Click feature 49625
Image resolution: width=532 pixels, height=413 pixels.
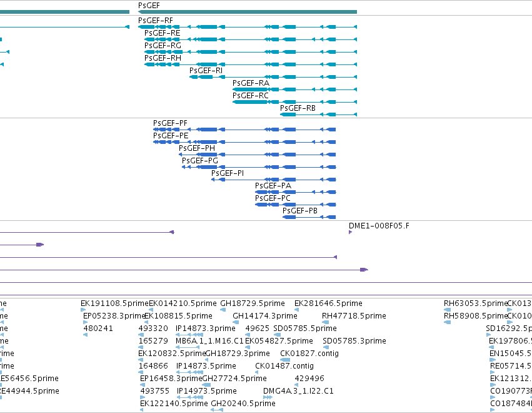click(257, 329)
